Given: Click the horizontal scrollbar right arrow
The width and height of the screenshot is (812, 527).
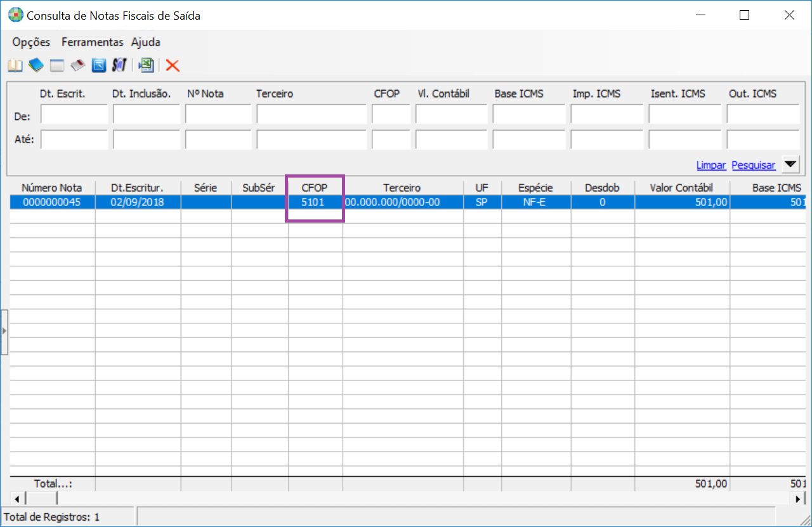Looking at the screenshot, I should (799, 498).
